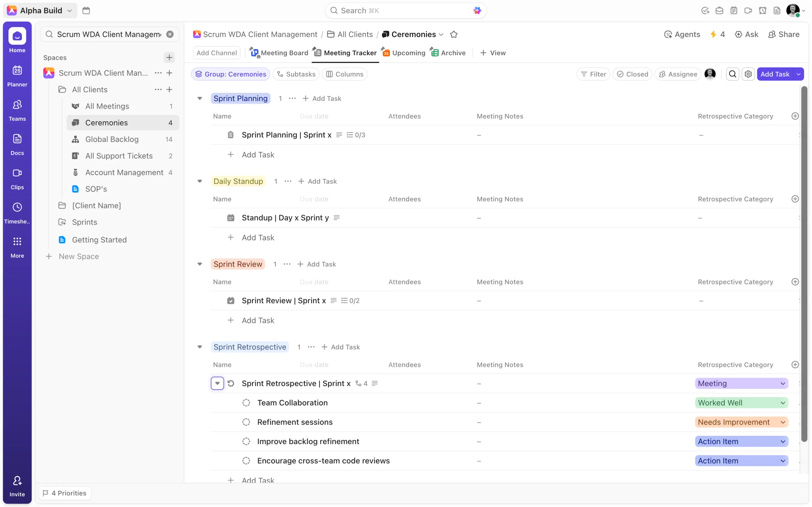Collapse subtasks of Sprint Retrospective | Sprint x
This screenshot has width=812, height=507.
pos(217,383)
